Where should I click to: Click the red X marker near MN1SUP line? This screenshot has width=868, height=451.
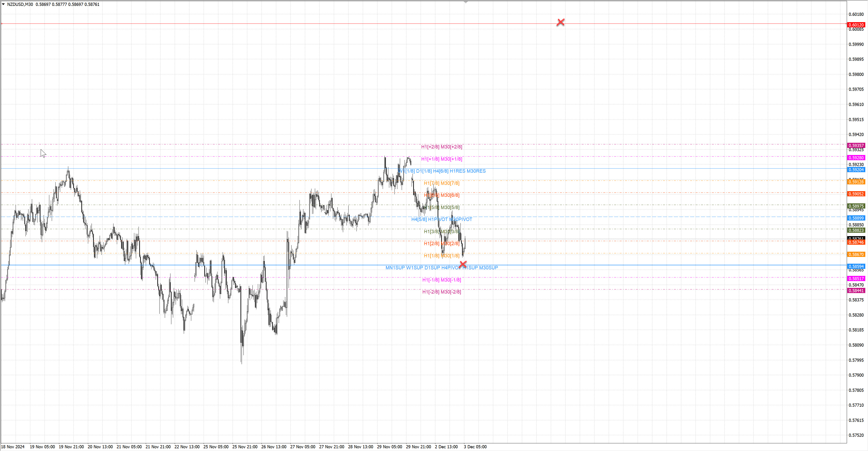(x=463, y=264)
